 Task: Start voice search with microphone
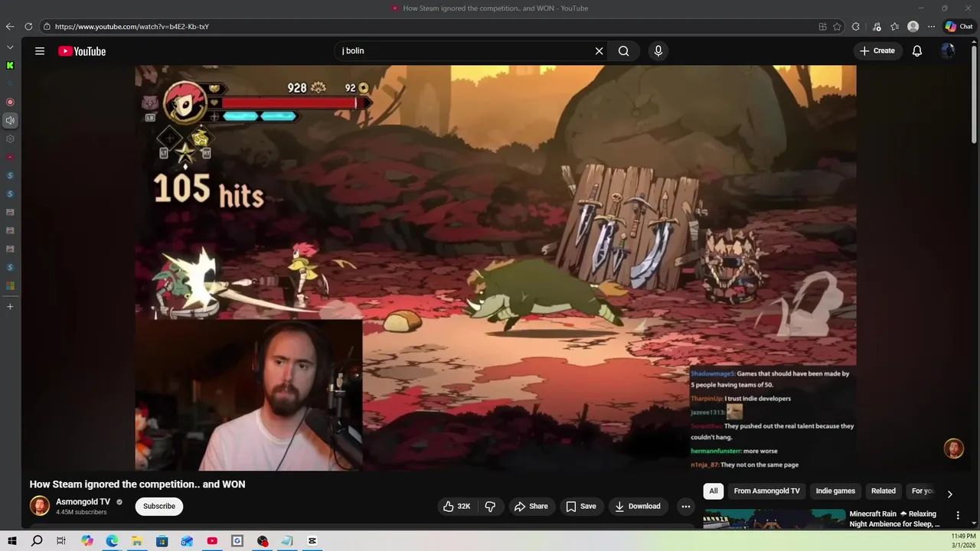click(x=658, y=51)
